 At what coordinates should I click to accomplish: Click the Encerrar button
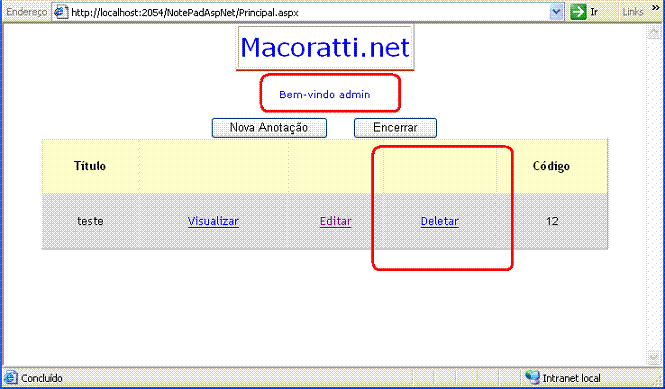pos(395,128)
